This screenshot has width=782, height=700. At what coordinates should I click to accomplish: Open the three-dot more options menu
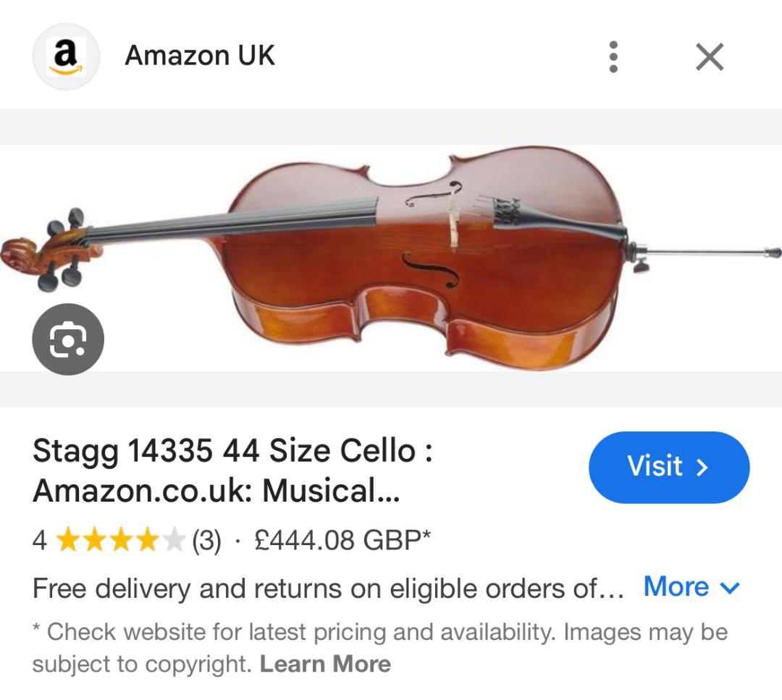click(613, 56)
